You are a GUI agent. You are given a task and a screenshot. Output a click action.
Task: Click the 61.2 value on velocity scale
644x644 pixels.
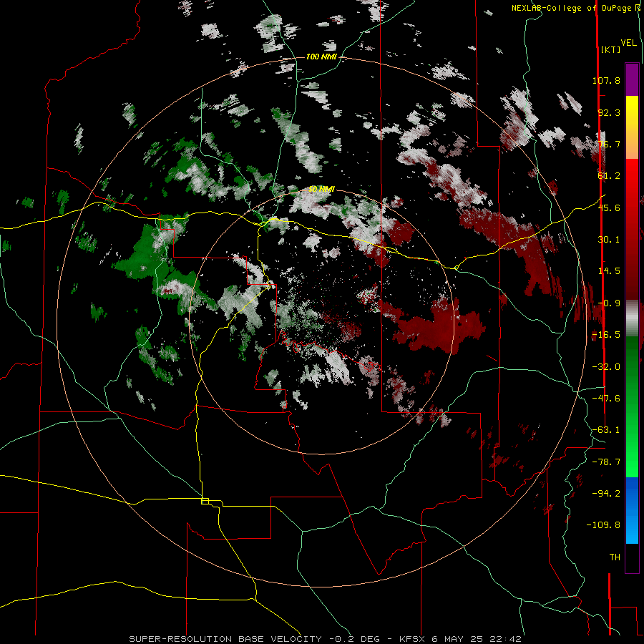609,176
